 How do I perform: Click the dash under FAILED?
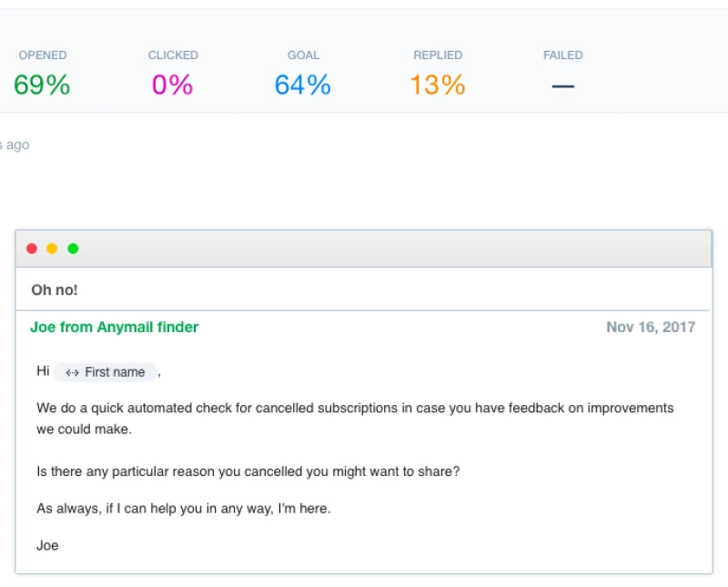(563, 86)
